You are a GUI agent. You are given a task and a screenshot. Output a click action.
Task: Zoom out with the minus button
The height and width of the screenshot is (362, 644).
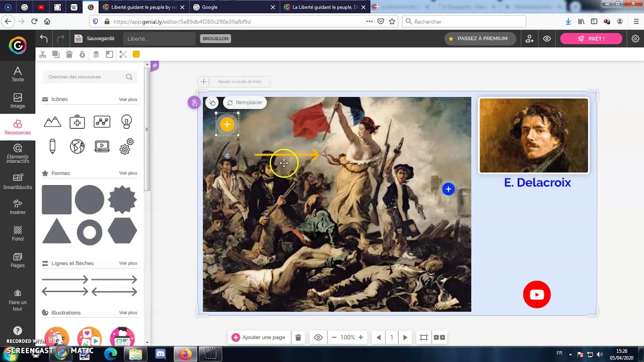click(x=334, y=337)
